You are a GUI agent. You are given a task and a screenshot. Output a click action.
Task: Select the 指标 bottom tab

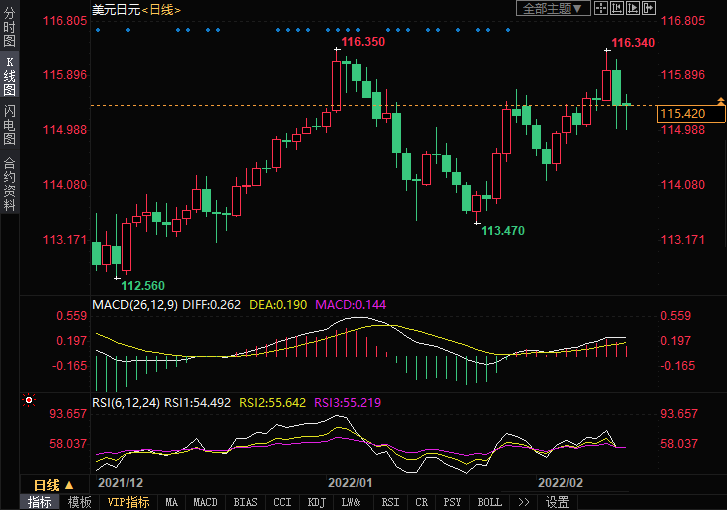[40, 502]
